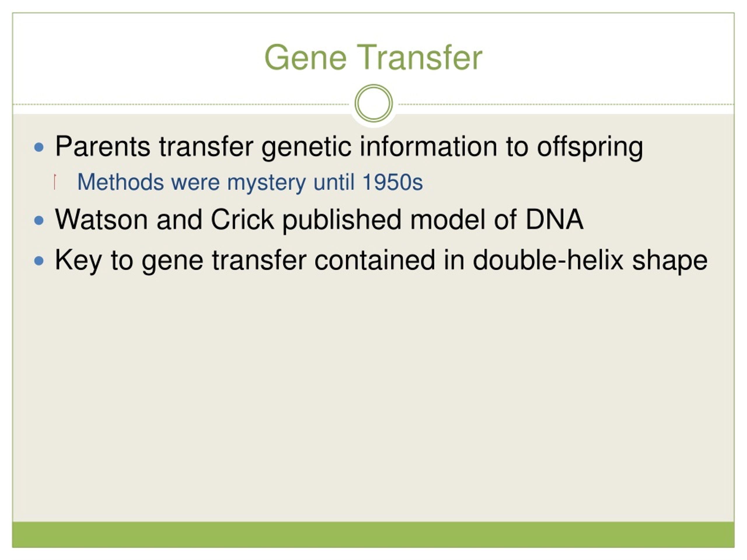Click the dotted divider line under title
This screenshot has width=747, height=560.
[x=181, y=104]
